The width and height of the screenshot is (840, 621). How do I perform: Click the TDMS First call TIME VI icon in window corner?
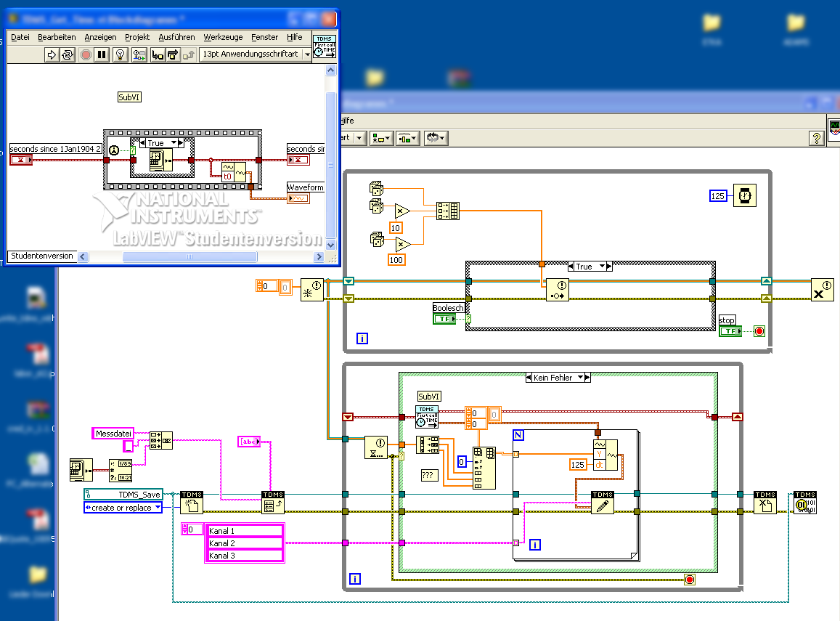click(x=324, y=46)
